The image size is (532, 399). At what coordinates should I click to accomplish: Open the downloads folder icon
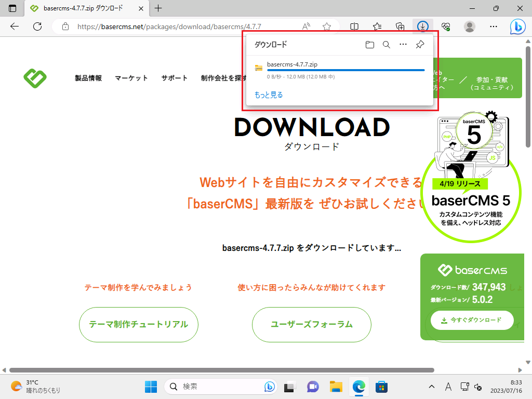coord(370,45)
